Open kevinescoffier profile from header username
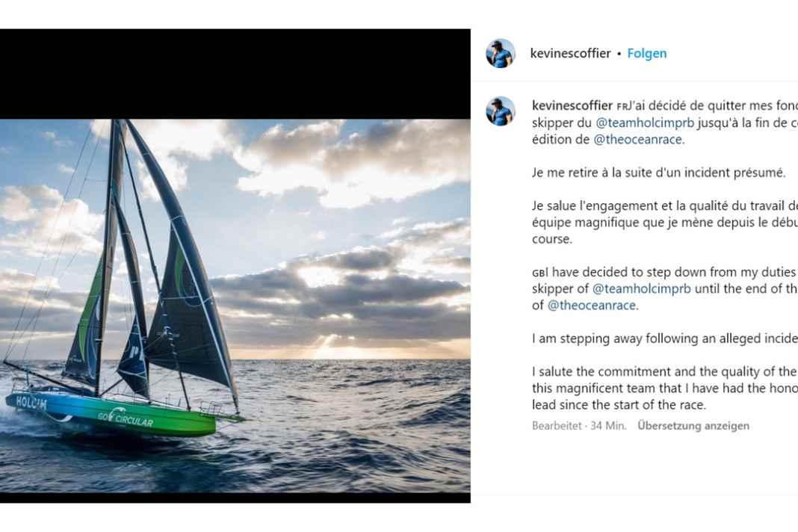 (570, 54)
